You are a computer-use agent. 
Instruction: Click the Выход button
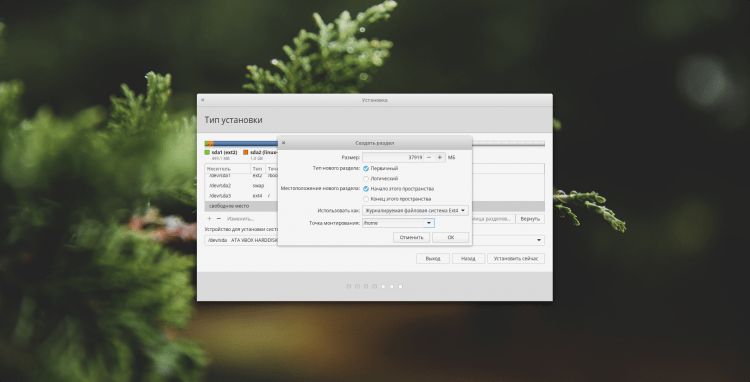pyautogui.click(x=433, y=258)
